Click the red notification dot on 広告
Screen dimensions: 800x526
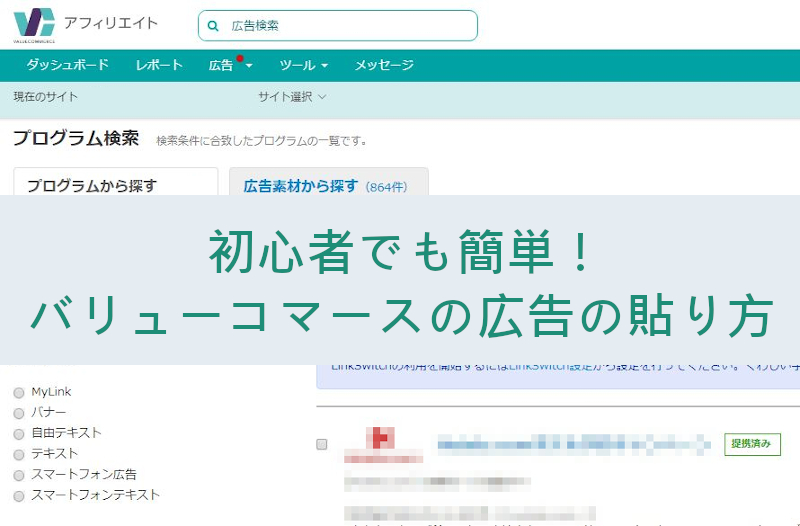[x=240, y=58]
